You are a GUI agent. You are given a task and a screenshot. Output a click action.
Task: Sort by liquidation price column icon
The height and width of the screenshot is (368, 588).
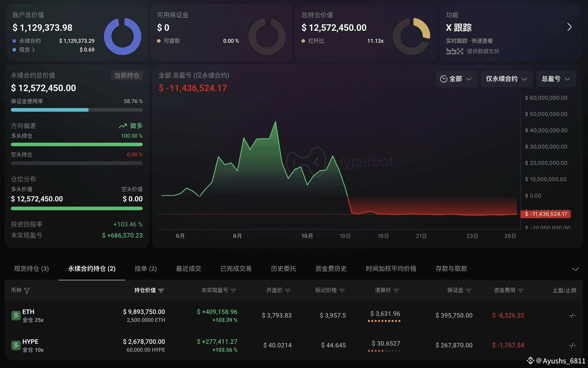(396, 290)
